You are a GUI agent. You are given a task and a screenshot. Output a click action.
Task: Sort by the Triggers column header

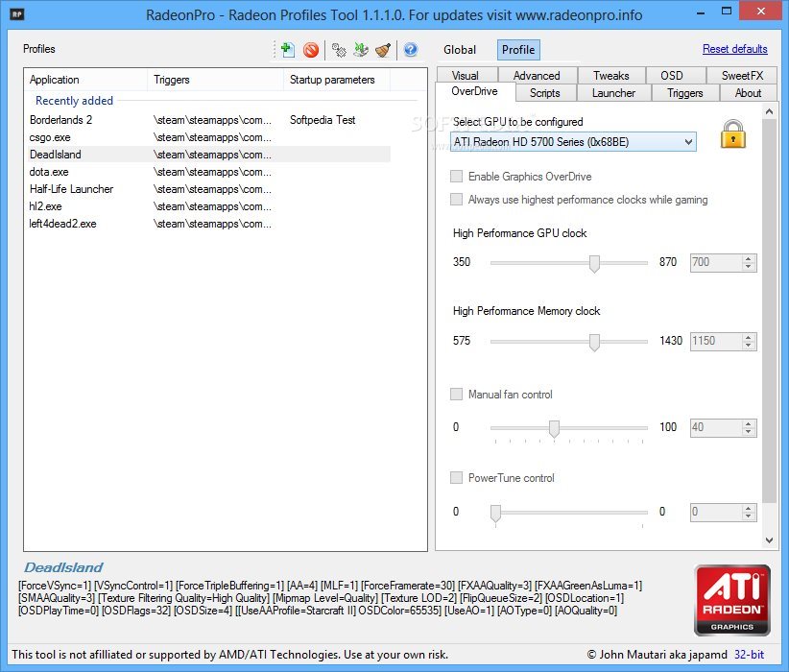click(215, 80)
